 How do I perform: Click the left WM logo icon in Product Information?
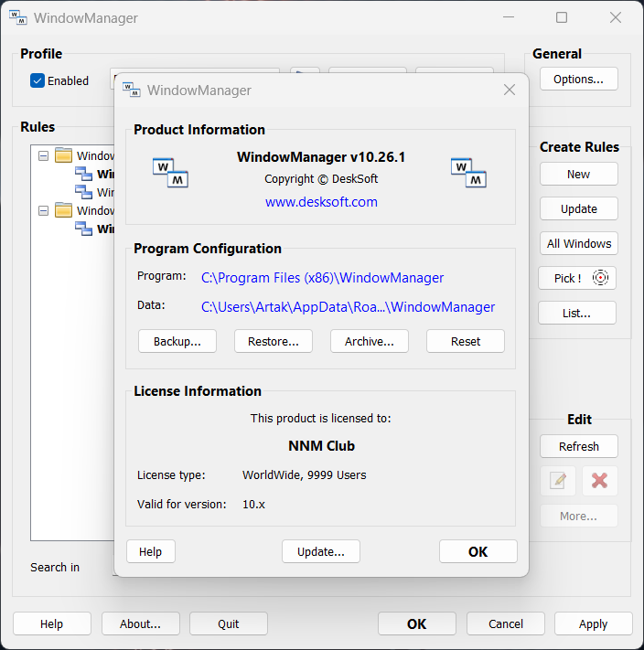coord(170,173)
